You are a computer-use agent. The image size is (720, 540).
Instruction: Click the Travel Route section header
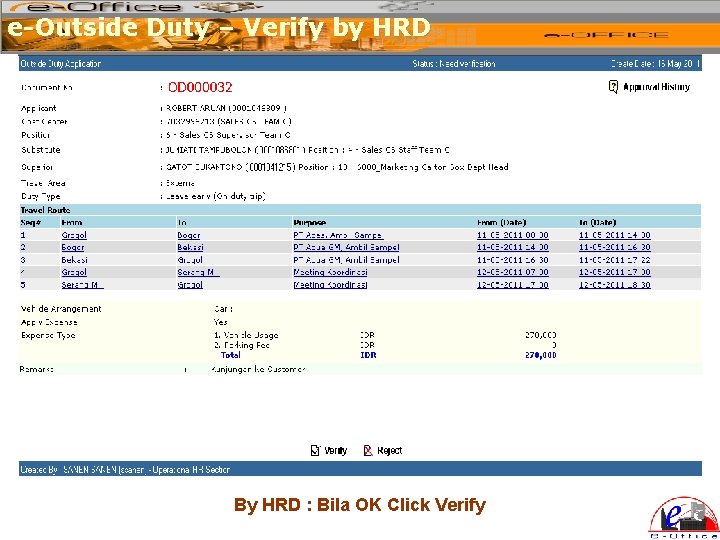pyautogui.click(x=45, y=210)
